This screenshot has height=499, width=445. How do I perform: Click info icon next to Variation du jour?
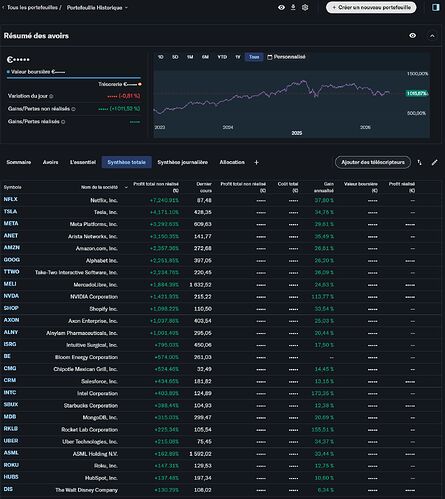coord(51,96)
